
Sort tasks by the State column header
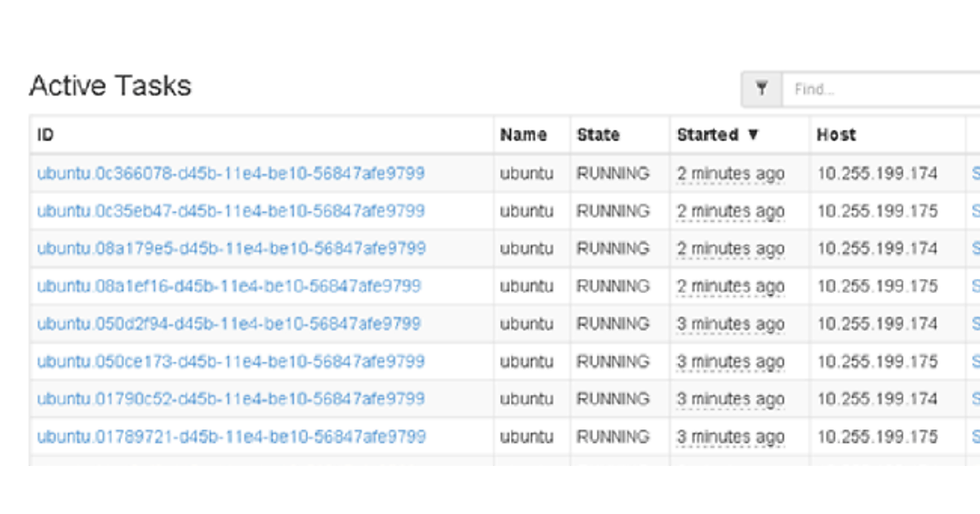pyautogui.click(x=598, y=135)
